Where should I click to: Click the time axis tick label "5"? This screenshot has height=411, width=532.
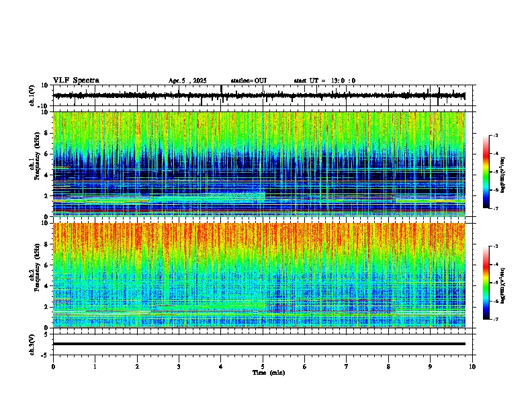pos(263,367)
